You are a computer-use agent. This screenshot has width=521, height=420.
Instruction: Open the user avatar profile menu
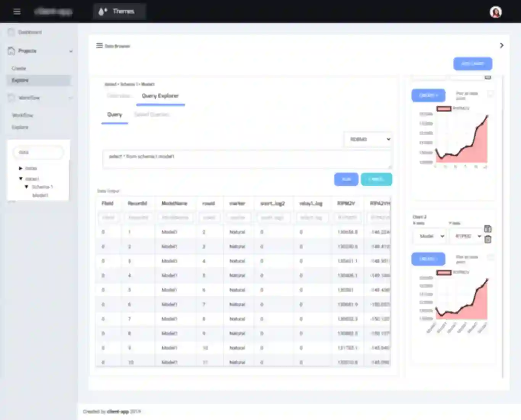pos(495,12)
